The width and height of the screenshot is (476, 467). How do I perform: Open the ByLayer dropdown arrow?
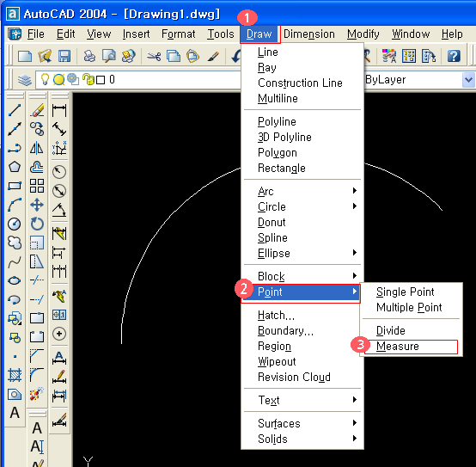[x=468, y=80]
